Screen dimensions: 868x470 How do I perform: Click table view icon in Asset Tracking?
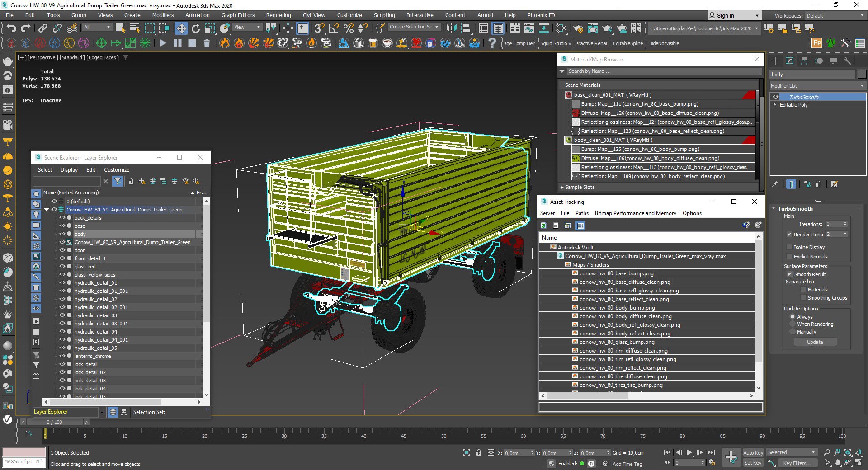click(x=580, y=225)
